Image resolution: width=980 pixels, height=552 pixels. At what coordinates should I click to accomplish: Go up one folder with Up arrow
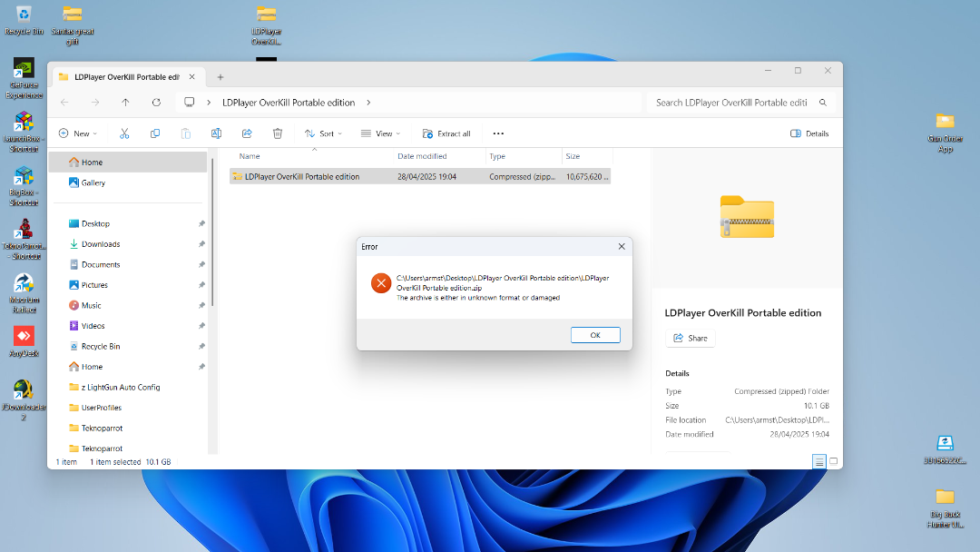pos(125,103)
